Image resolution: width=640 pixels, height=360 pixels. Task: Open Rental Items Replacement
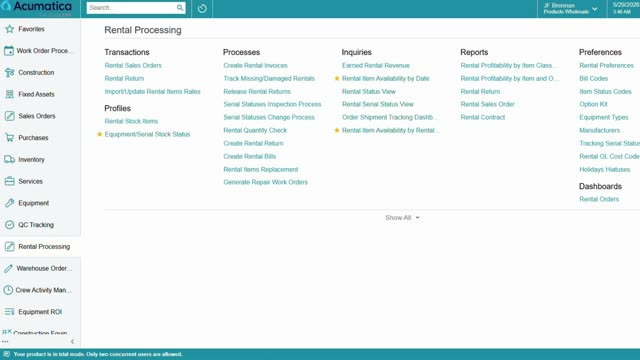point(261,169)
